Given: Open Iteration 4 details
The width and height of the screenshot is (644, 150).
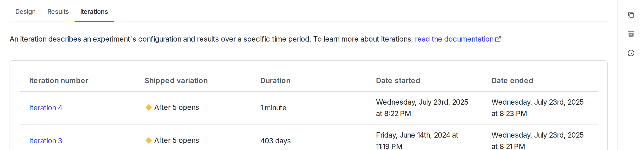Looking at the screenshot, I should coord(45,107).
